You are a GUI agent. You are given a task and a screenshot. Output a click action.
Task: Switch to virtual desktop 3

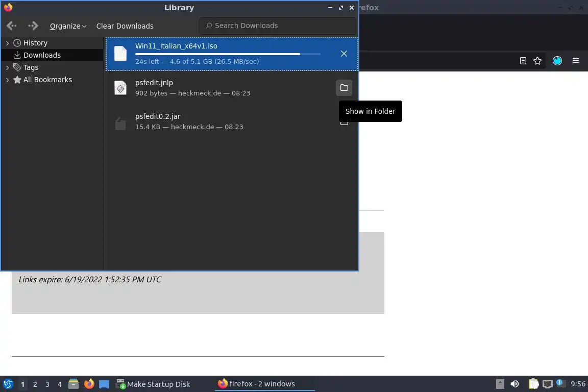pos(47,384)
